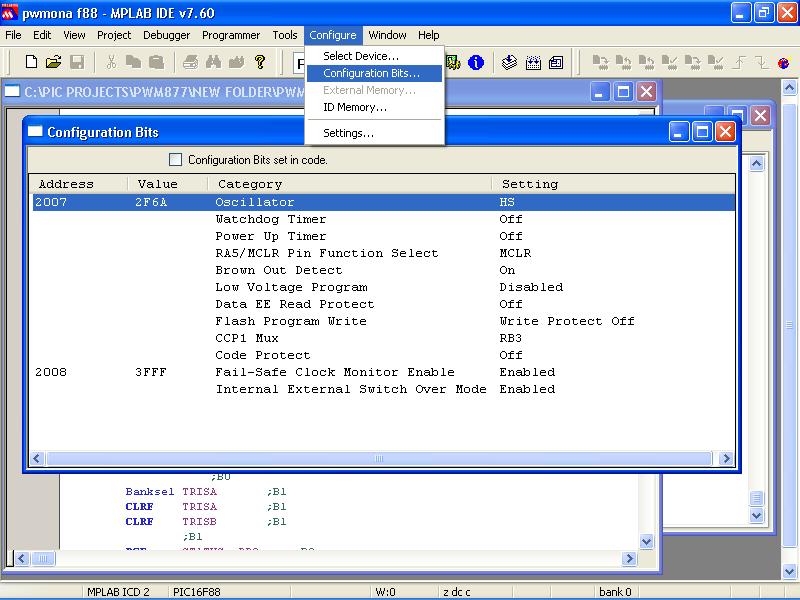Screen dimensions: 800x600
Task: Click the Hold in Reset falling-edge icon
Action: [761, 62]
